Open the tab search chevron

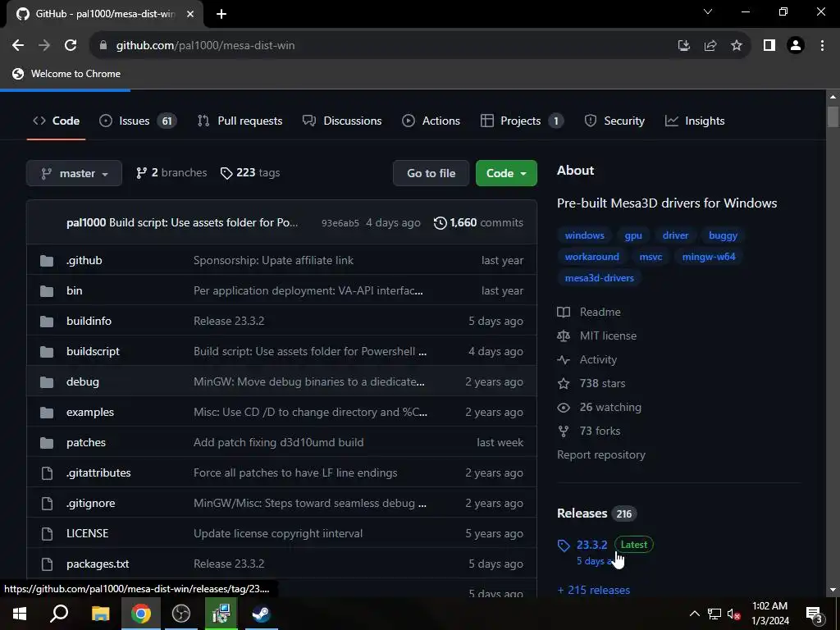tap(708, 11)
